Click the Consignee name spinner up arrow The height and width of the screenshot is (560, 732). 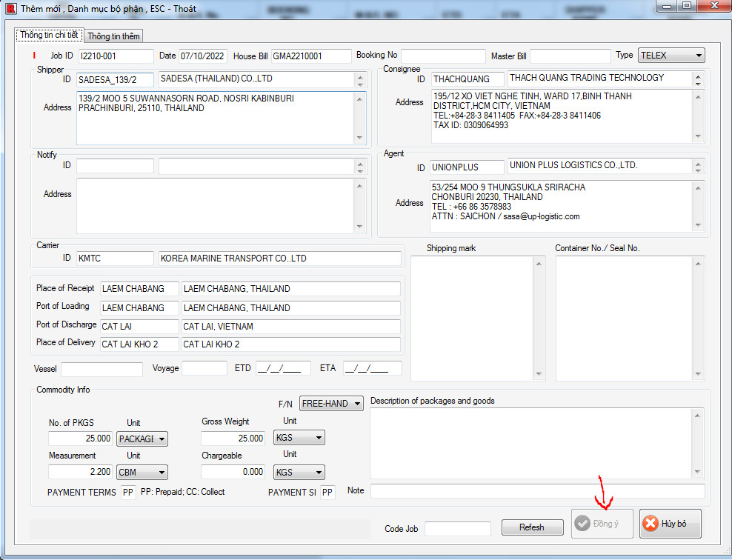pyautogui.click(x=698, y=76)
